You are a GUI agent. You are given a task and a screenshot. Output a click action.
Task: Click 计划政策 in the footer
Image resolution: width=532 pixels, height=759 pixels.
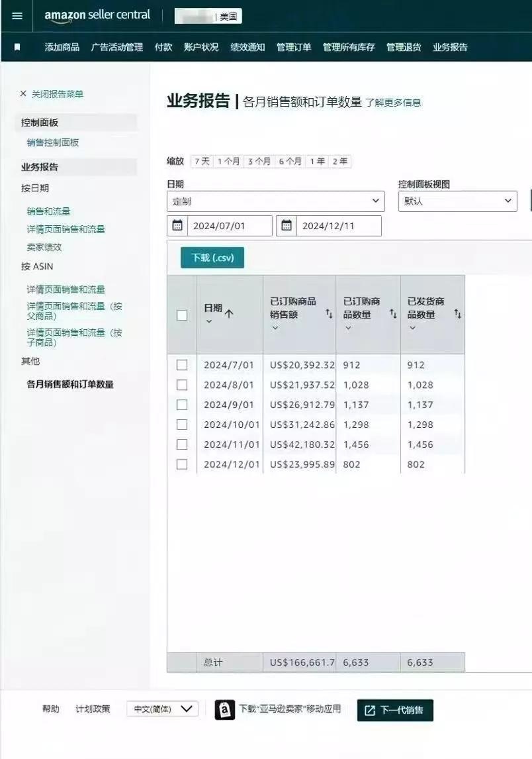(93, 709)
